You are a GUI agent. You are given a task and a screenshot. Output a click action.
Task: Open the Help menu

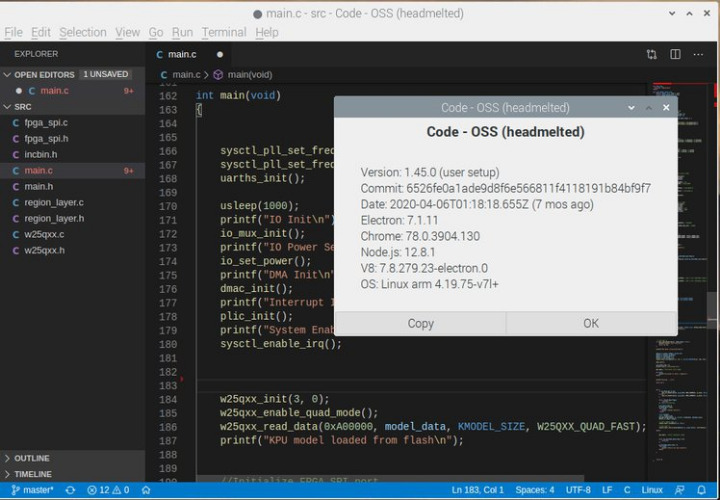[267, 32]
